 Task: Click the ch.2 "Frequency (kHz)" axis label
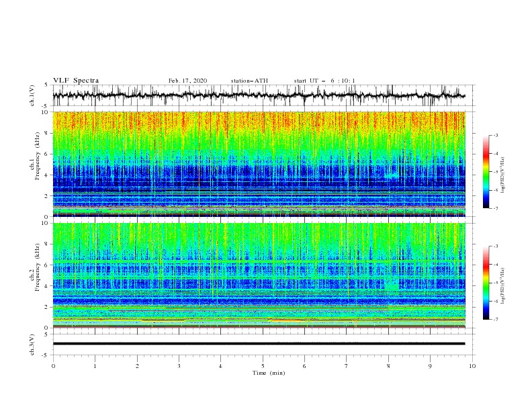pos(38,267)
